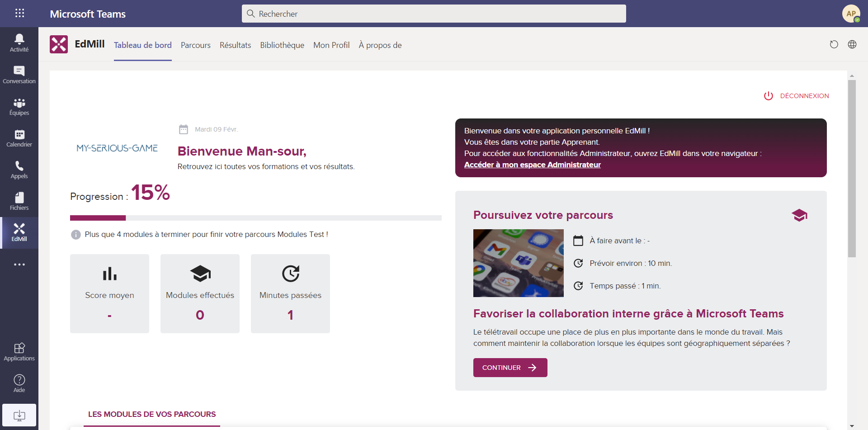This screenshot has height=430, width=868.
Task: Click the Minutes passées clock icon
Action: [291, 274]
